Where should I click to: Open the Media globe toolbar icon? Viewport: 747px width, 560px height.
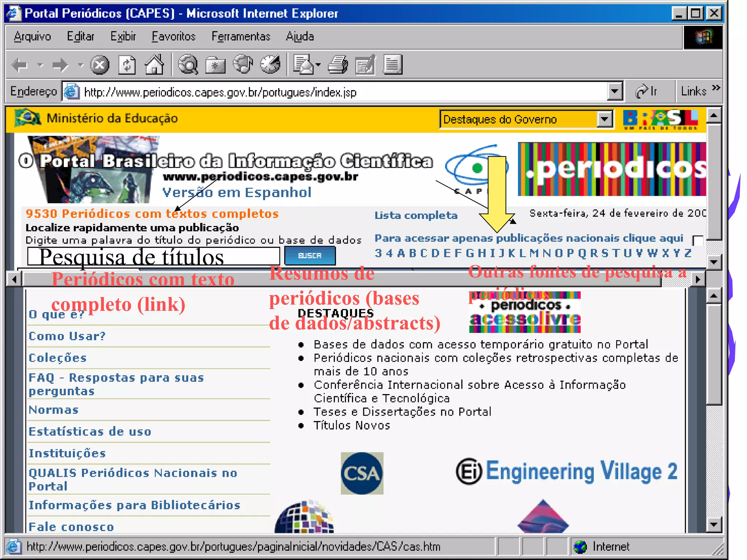point(243,65)
